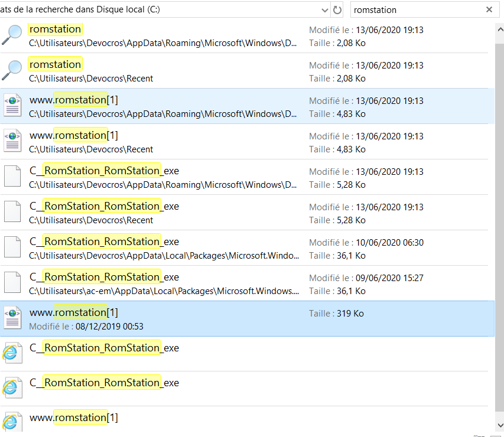Click path C:\Utilisateurs\Devocros\Recent under first romstation

91,79
